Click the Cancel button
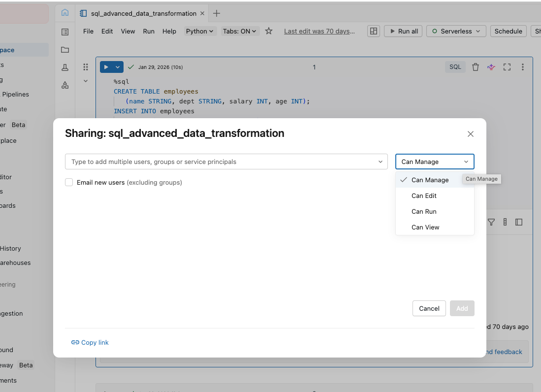Viewport: 541px width, 392px height. tap(429, 308)
